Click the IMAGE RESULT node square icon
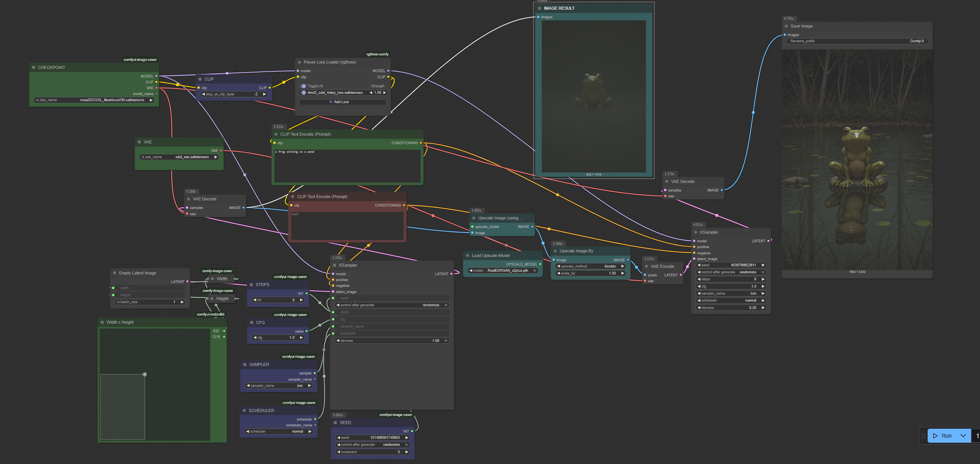The image size is (980, 464). tap(540, 8)
